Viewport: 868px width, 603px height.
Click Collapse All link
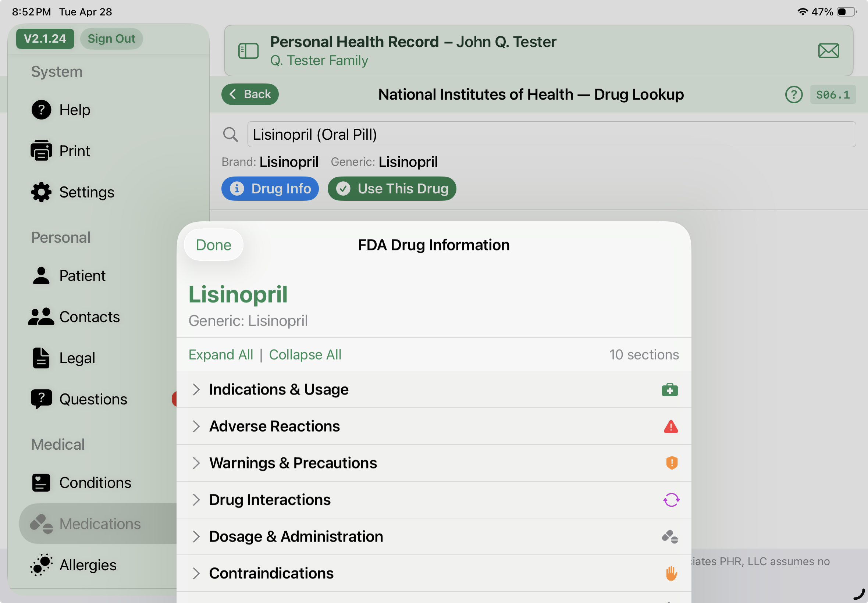point(305,354)
